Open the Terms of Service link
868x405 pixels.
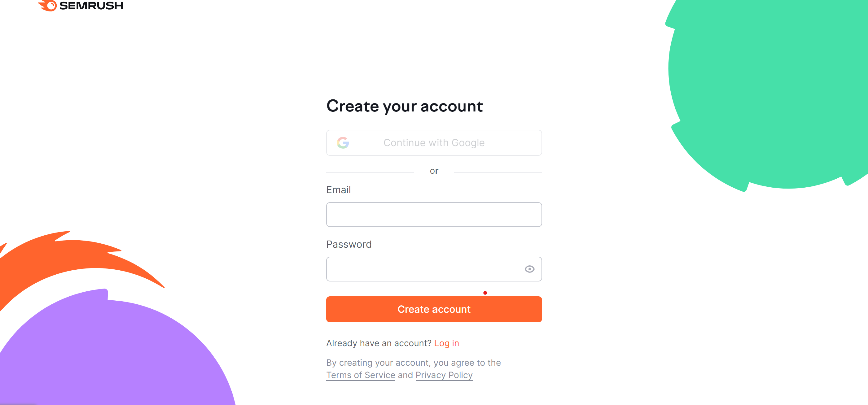coord(361,375)
